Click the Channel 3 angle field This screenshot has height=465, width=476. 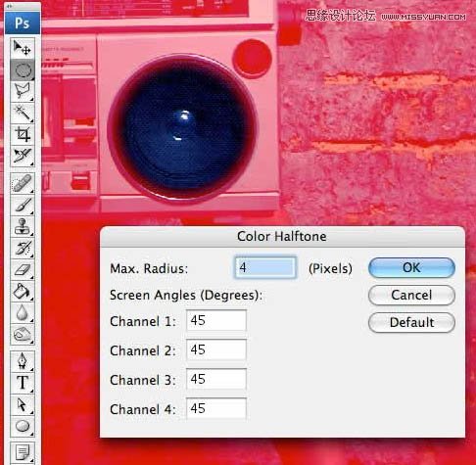pos(216,379)
